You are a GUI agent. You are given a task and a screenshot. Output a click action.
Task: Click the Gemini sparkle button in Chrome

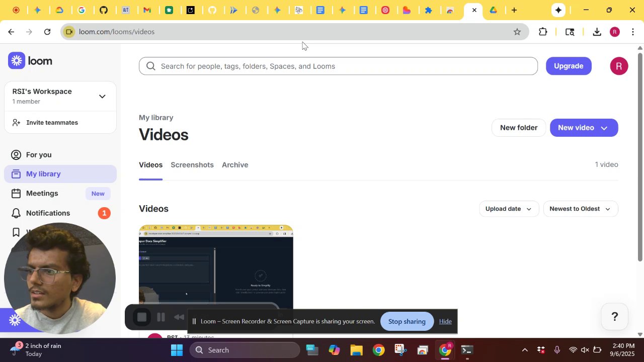558,10
